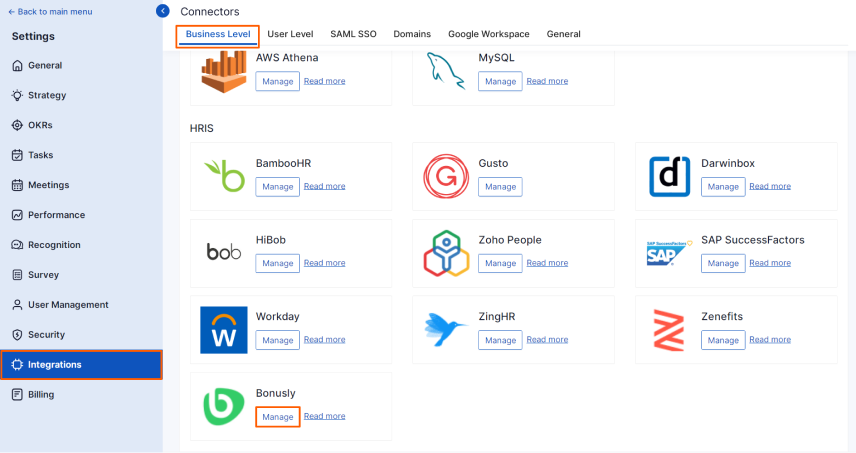Image resolution: width=856 pixels, height=453 pixels.
Task: Click the BambooHR leaf logo
Action: [224, 176]
